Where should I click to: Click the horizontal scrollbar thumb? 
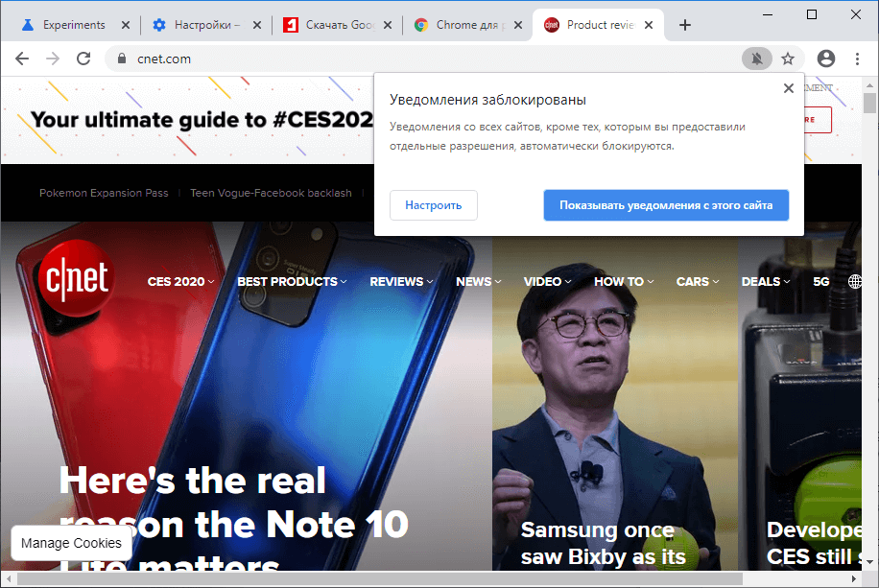click(x=379, y=578)
